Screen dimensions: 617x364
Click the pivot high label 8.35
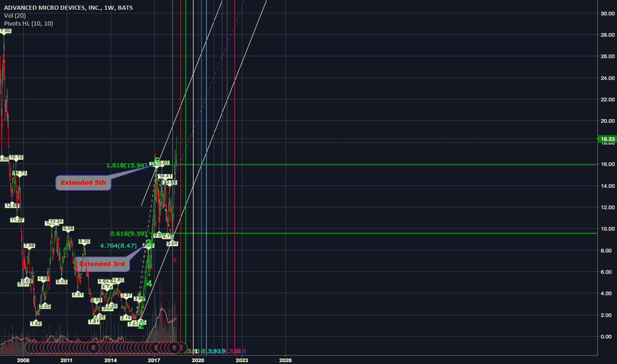coord(84,241)
